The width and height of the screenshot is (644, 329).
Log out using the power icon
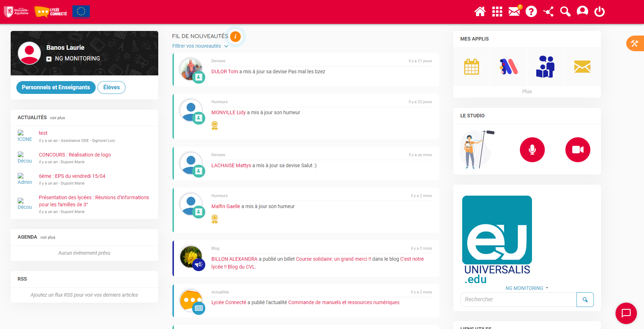[x=599, y=12]
